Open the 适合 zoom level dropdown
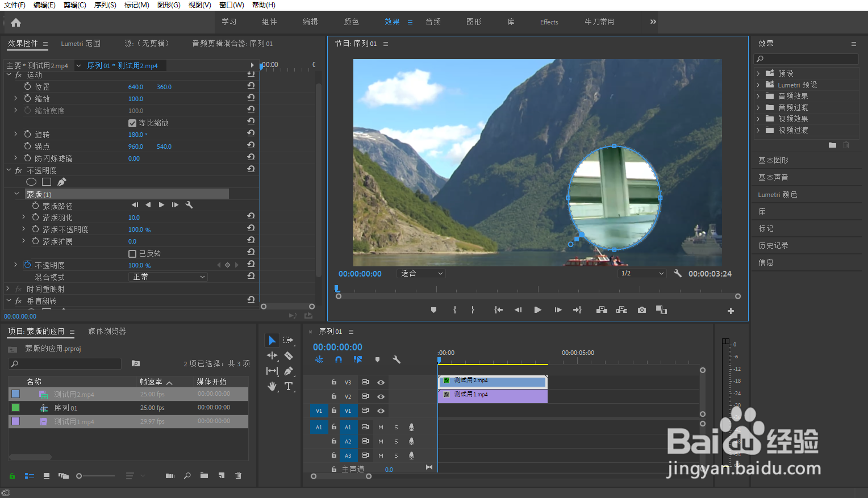868x498 pixels. tap(422, 273)
